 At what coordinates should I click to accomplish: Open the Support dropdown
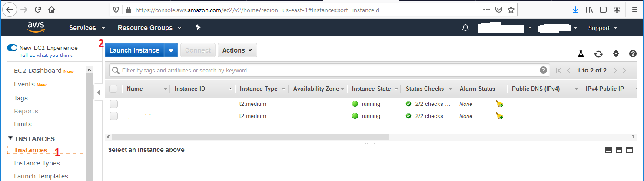click(603, 28)
